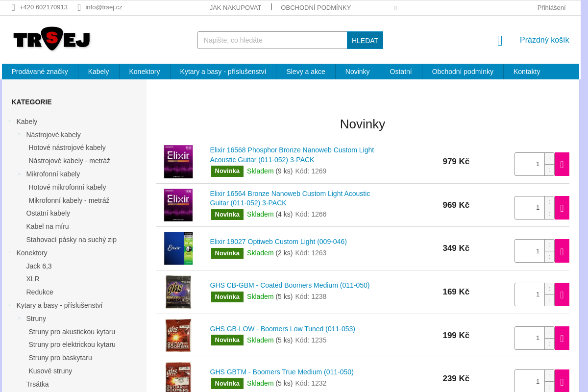This screenshot has width=588, height=392.
Task: Open the Přihlášení login link
Action: click(551, 7)
